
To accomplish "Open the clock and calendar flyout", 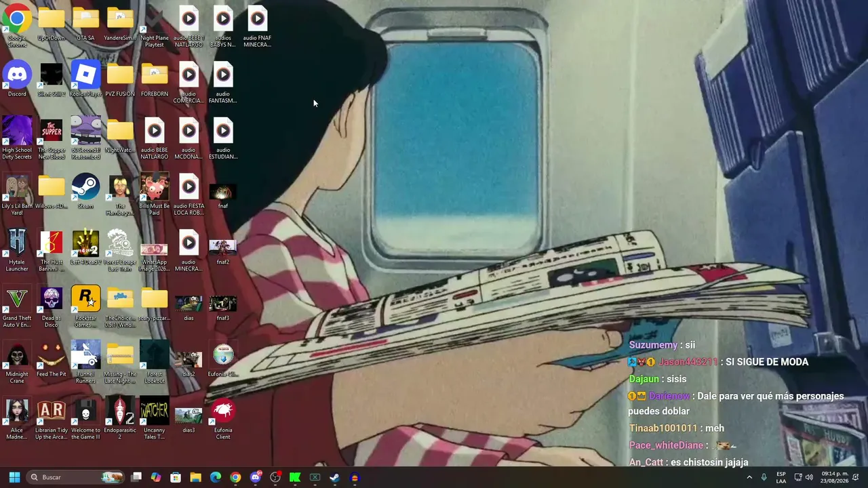I will 835,477.
